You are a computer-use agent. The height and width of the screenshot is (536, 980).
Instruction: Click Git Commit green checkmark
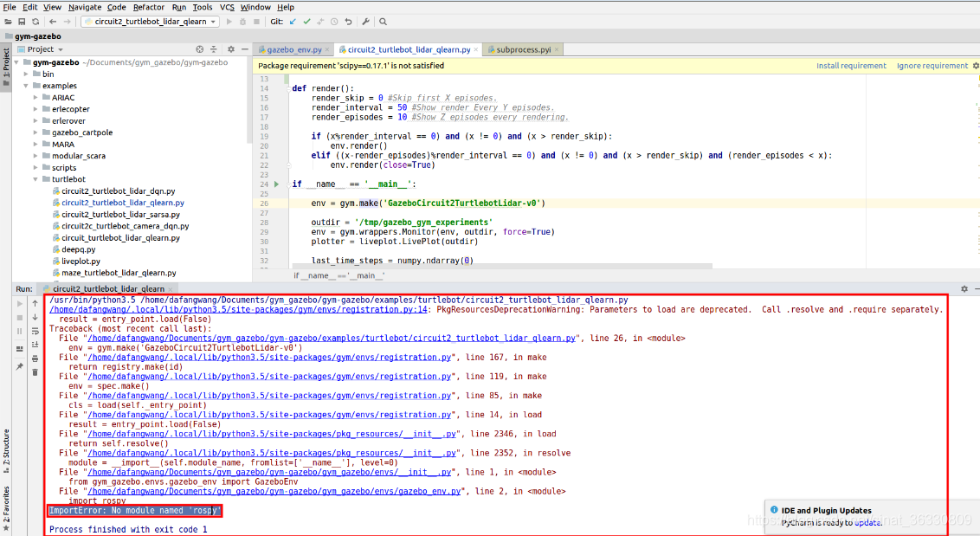click(306, 22)
